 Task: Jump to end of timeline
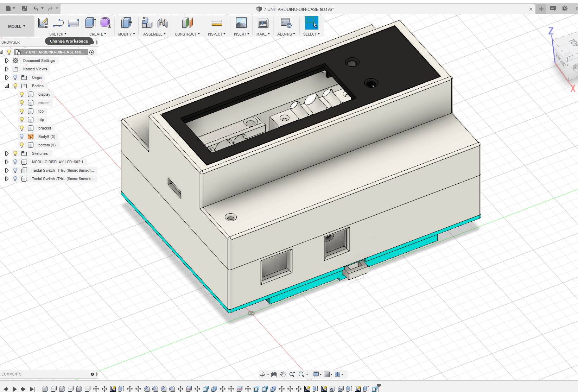tap(32, 389)
